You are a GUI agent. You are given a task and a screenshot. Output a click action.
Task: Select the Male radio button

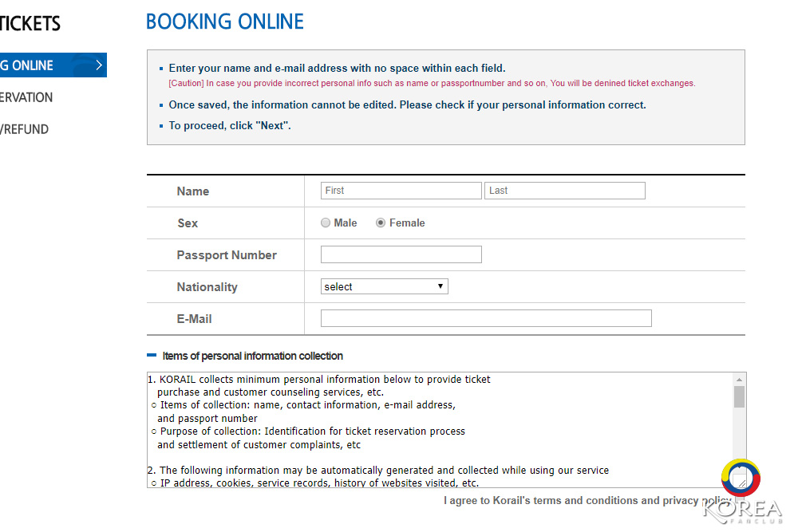[326, 223]
